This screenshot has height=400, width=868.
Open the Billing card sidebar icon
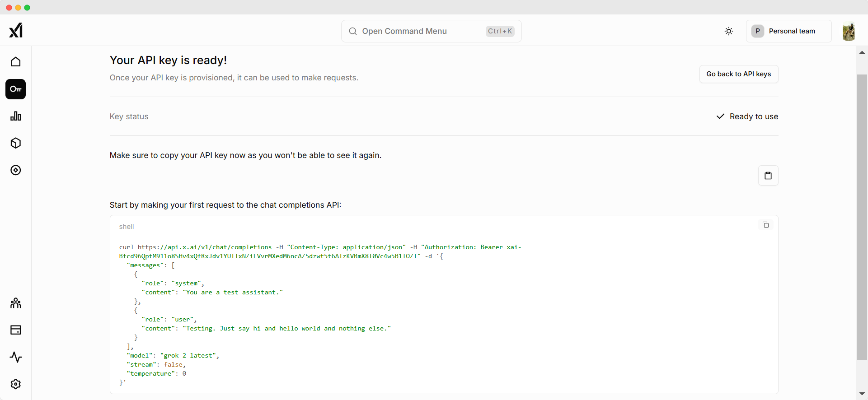16,330
